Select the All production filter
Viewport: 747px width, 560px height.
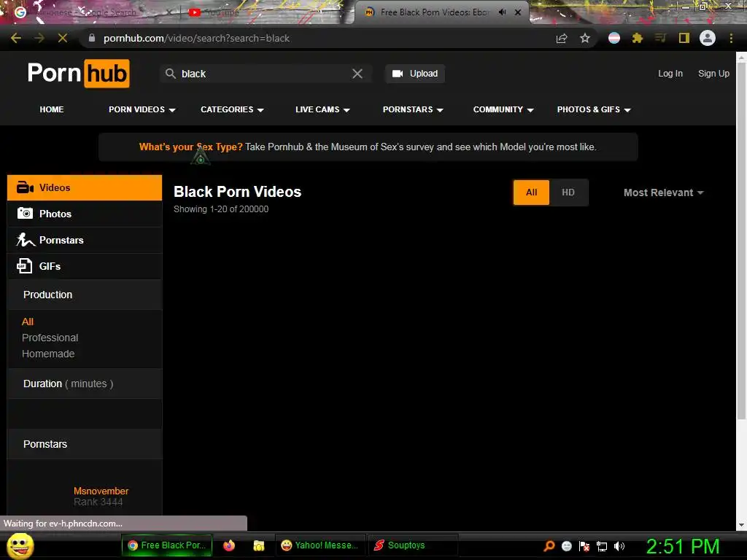(x=28, y=322)
